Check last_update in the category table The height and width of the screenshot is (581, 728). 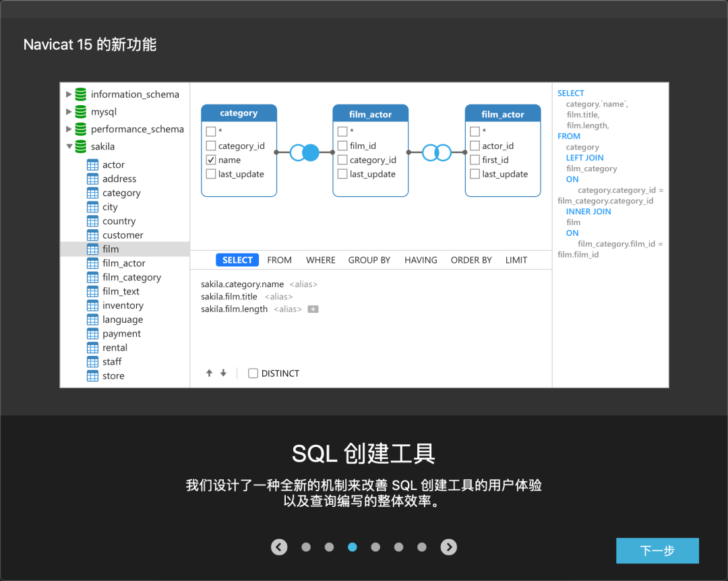[x=211, y=174]
